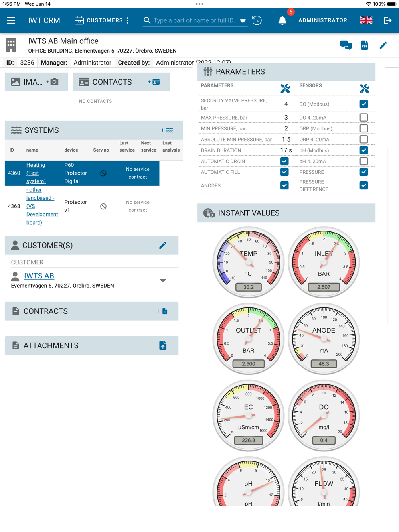Click the Instant Values gauge icon
The width and height of the screenshot is (399, 532).
(x=209, y=213)
